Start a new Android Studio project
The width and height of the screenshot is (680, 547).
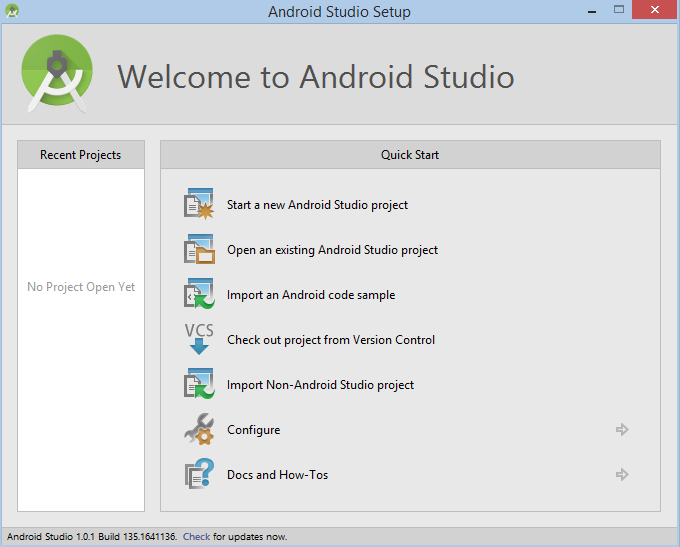[x=317, y=205]
